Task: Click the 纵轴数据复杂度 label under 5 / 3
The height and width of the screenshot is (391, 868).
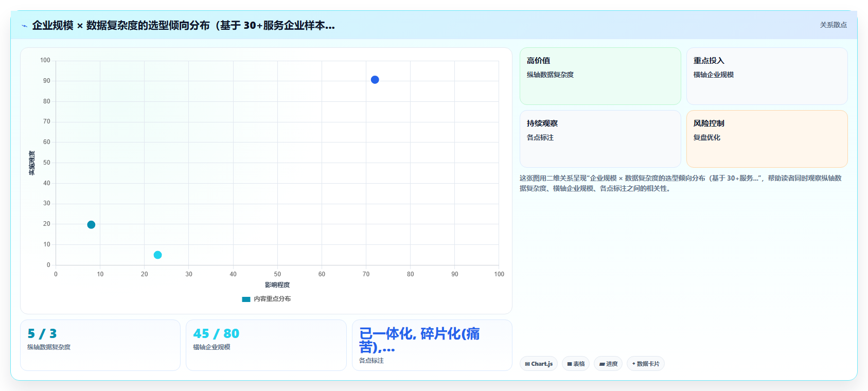Action: (x=49, y=347)
